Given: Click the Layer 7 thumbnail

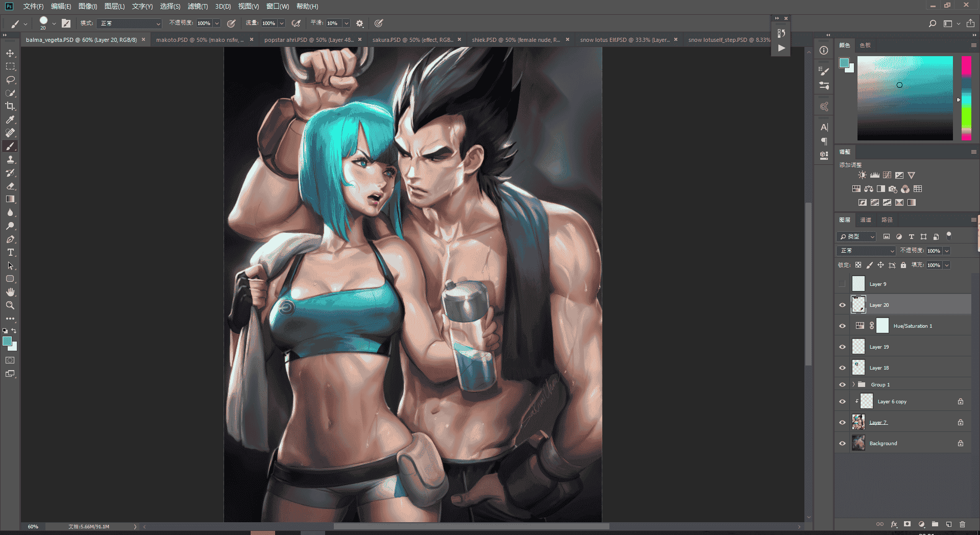Looking at the screenshot, I should (859, 422).
